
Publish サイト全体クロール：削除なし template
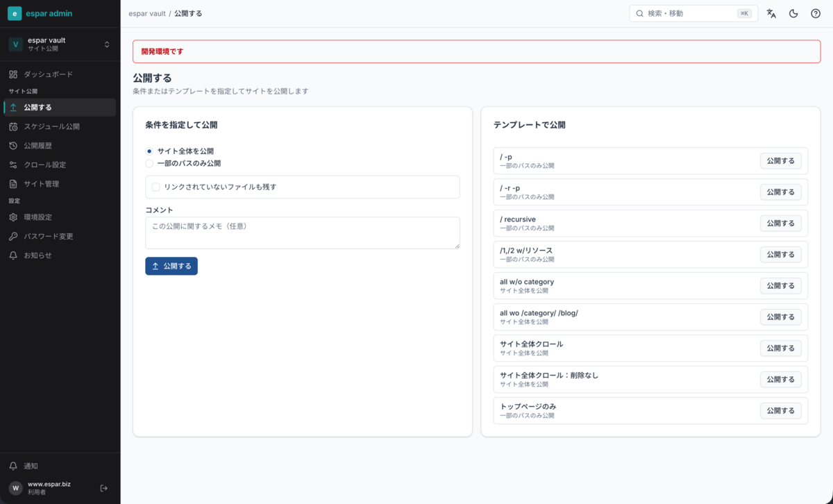coord(781,380)
